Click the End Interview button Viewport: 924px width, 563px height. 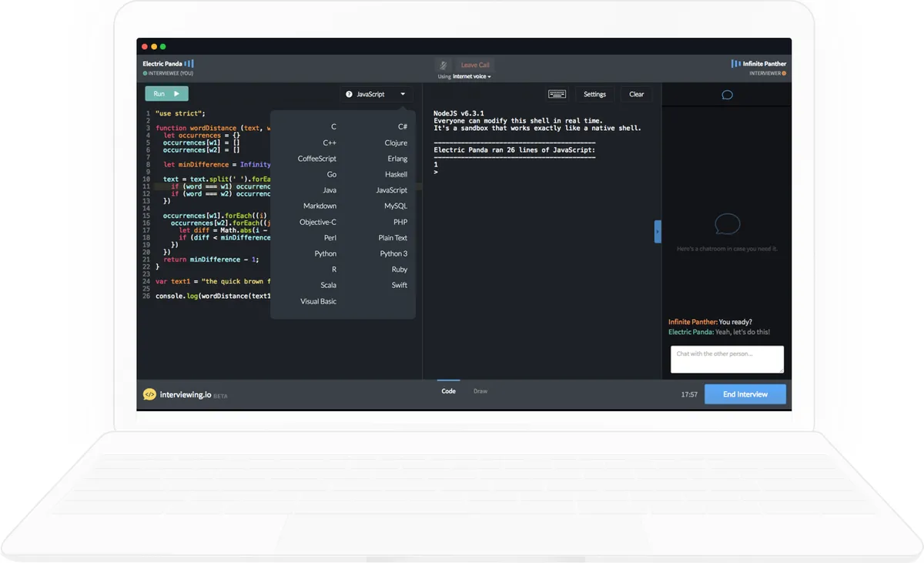pyautogui.click(x=745, y=394)
